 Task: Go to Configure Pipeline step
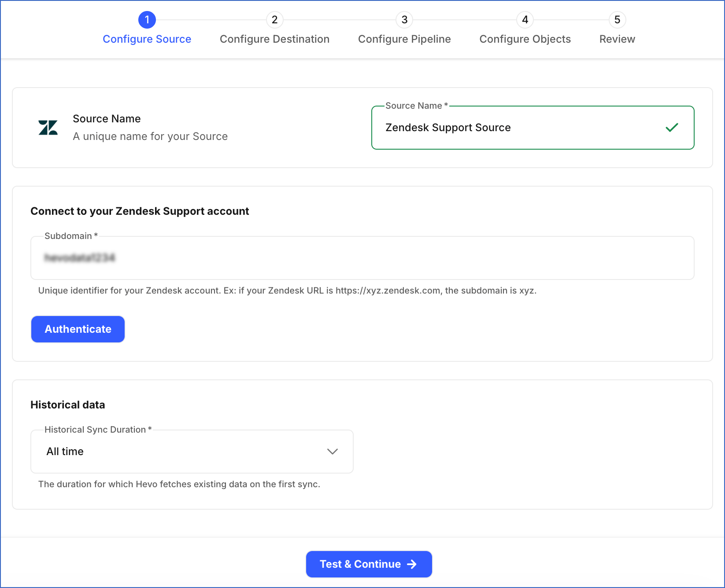pos(404,39)
